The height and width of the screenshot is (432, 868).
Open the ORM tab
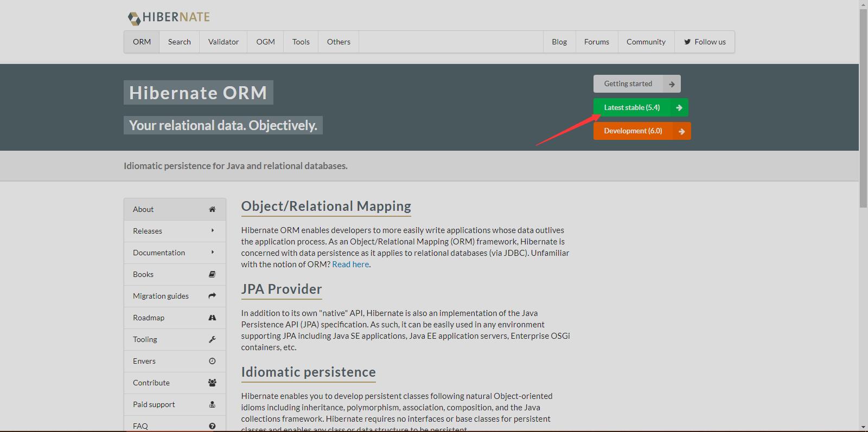point(142,42)
